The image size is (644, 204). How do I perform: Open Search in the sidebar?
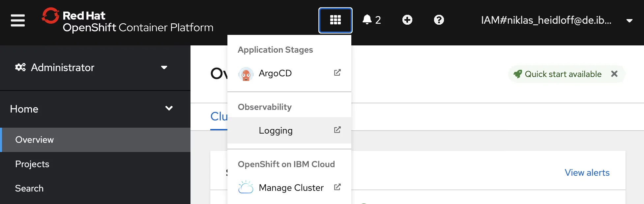point(96,189)
